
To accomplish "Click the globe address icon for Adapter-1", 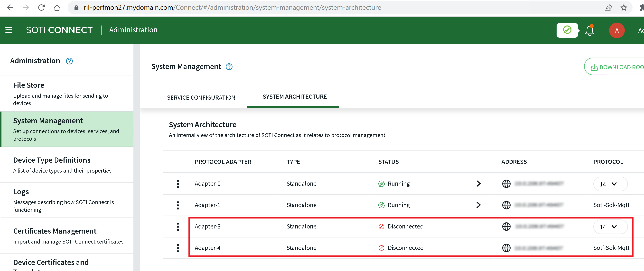I will (506, 205).
